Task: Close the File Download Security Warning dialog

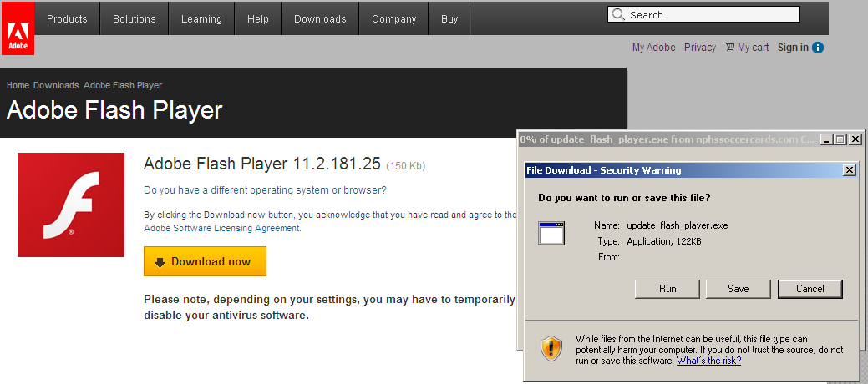Action: point(849,170)
